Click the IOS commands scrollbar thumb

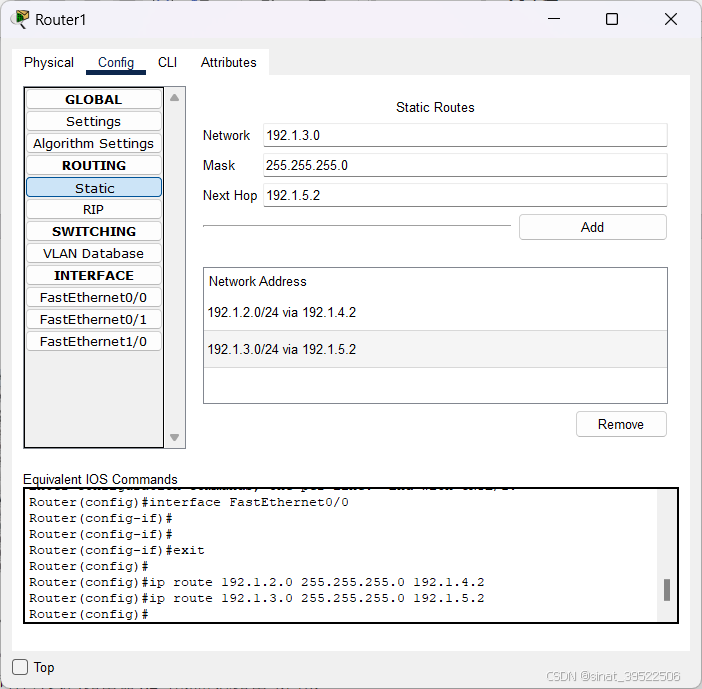[667, 590]
